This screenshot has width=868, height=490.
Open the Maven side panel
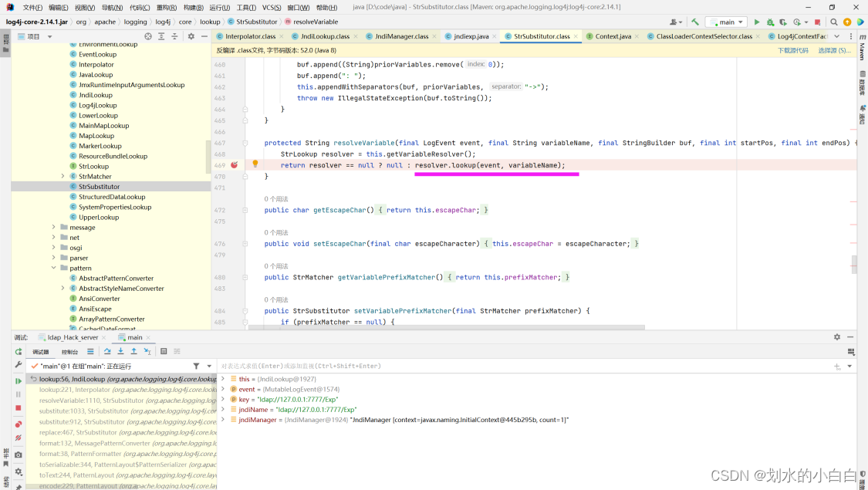click(x=863, y=48)
